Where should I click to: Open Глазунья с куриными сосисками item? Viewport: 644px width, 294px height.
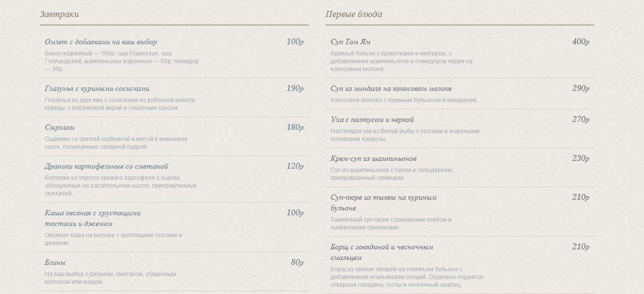click(97, 89)
